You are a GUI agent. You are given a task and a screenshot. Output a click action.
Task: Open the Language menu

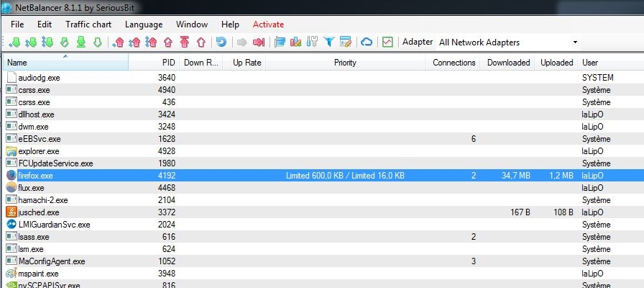pos(144,24)
